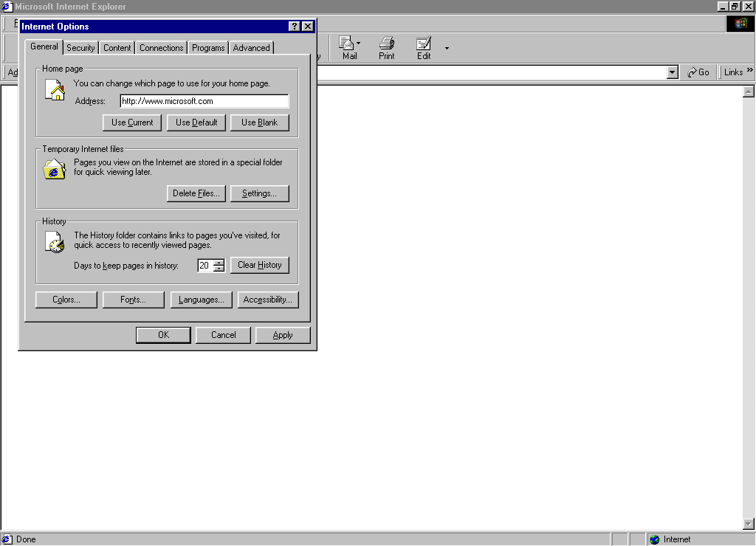Open the Accessibility dialog
Viewport: 756px width, 546px height.
point(268,300)
